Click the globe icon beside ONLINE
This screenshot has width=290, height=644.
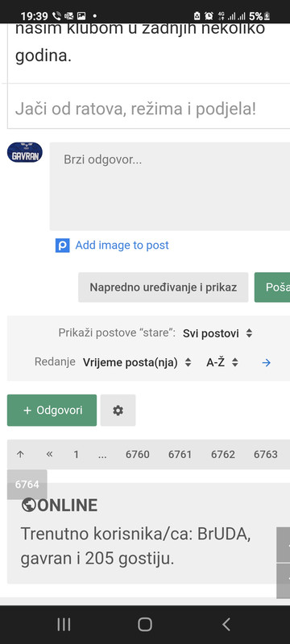(28, 506)
